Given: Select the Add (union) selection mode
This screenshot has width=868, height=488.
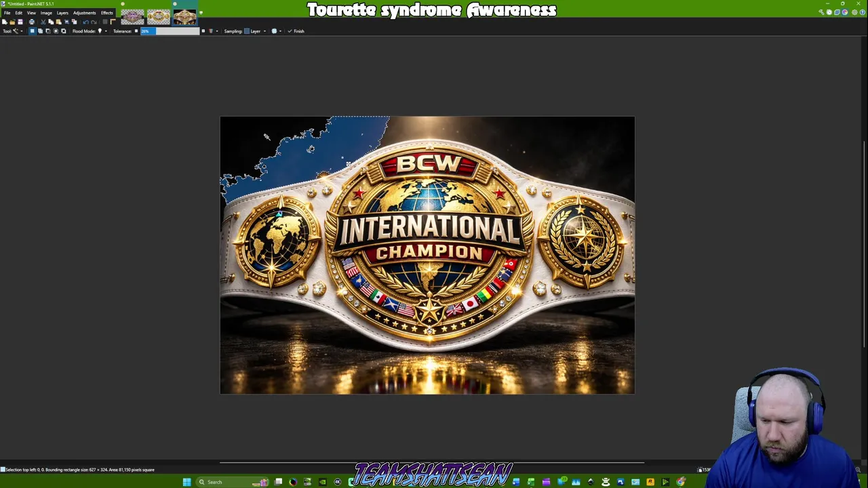Looking at the screenshot, I should click(40, 31).
